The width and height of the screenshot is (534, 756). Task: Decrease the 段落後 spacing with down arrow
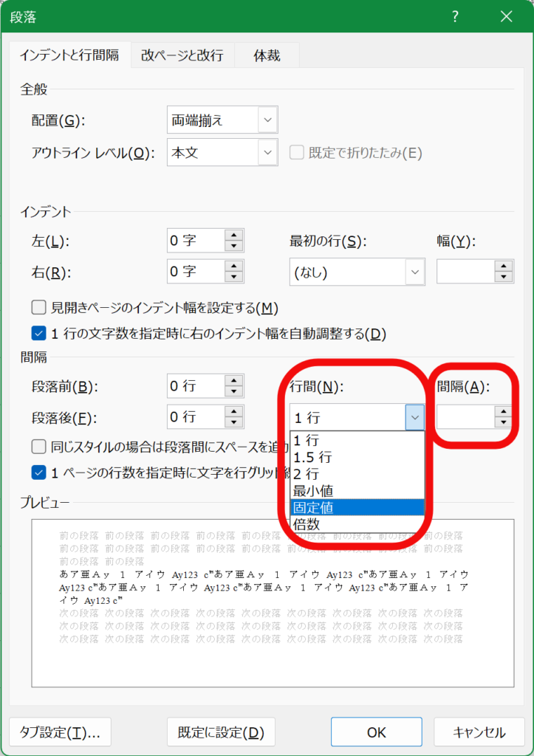coord(234,423)
